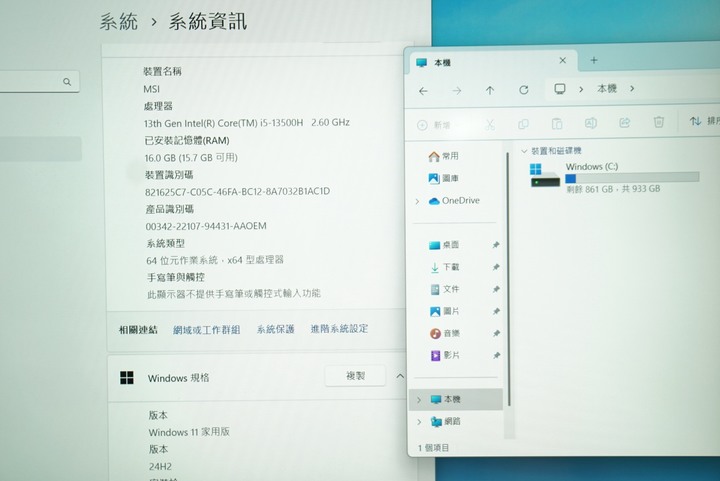Viewport: 720px width, 481px height.
Task: Click the search magnifier icon in Settings
Action: [67, 82]
